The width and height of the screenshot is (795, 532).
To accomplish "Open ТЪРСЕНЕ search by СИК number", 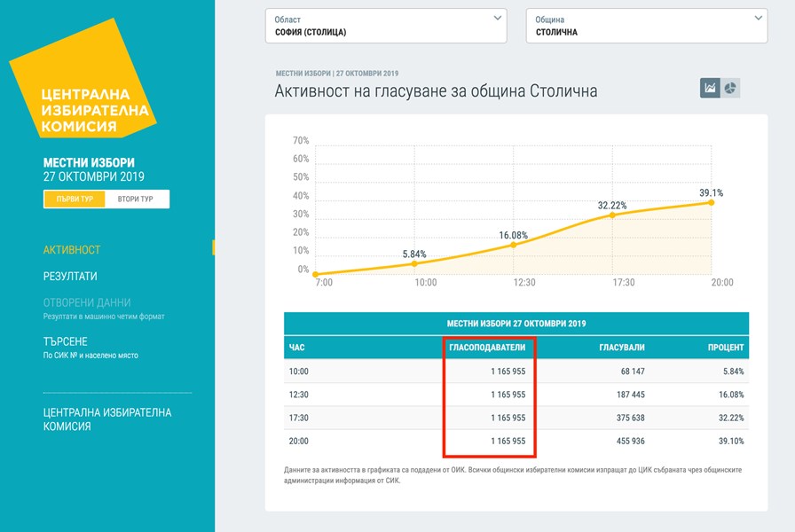I will click(x=66, y=341).
